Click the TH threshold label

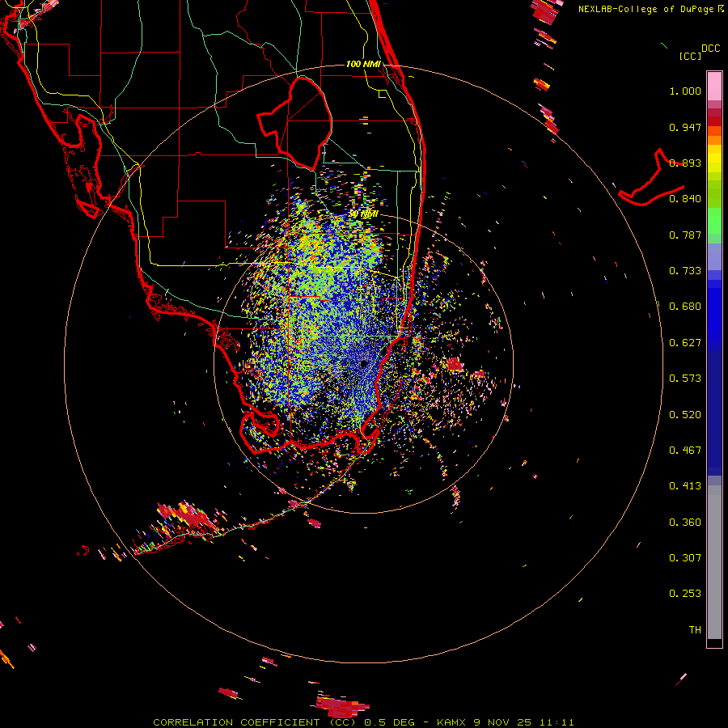click(x=695, y=630)
